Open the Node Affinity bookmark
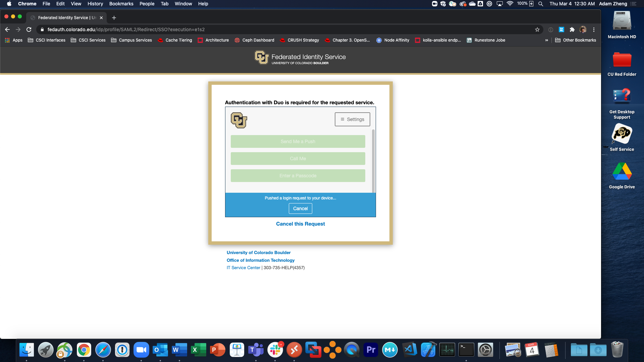Screen dimensions: 644x362 click(x=393, y=40)
